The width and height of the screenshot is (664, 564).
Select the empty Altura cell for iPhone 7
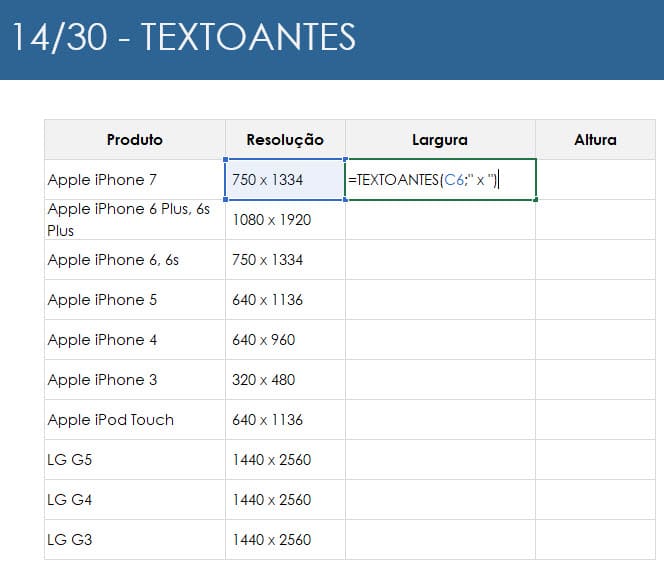(x=595, y=180)
